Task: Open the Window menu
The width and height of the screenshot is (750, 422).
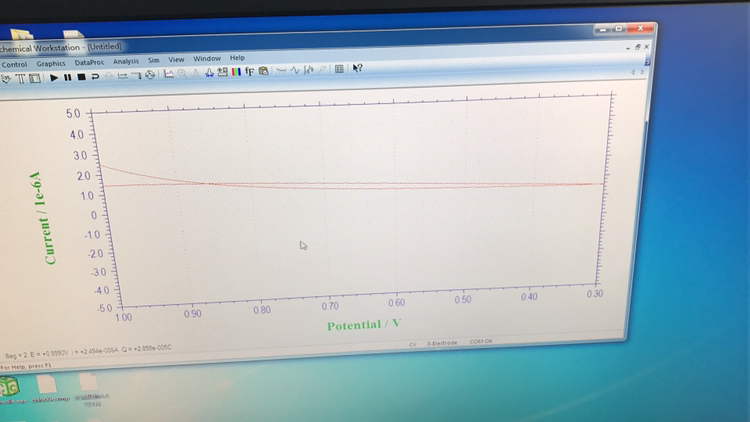Action: coord(207,58)
